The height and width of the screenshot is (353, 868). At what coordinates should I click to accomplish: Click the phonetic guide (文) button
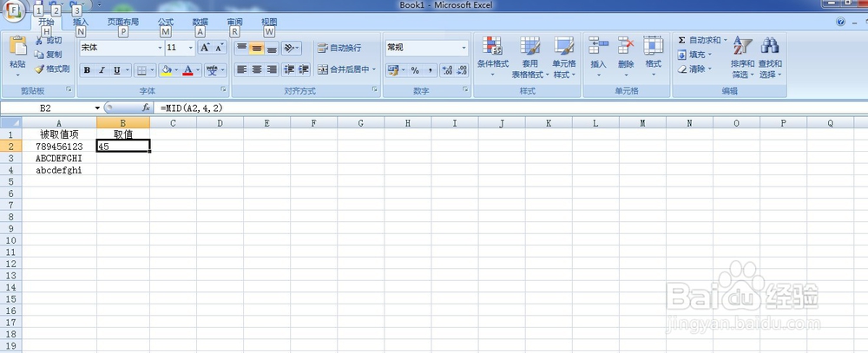pyautogui.click(x=212, y=70)
